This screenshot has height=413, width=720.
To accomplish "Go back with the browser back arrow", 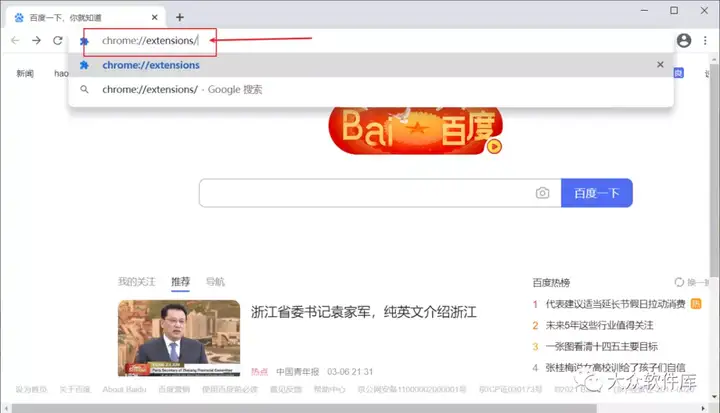I will 15,40.
